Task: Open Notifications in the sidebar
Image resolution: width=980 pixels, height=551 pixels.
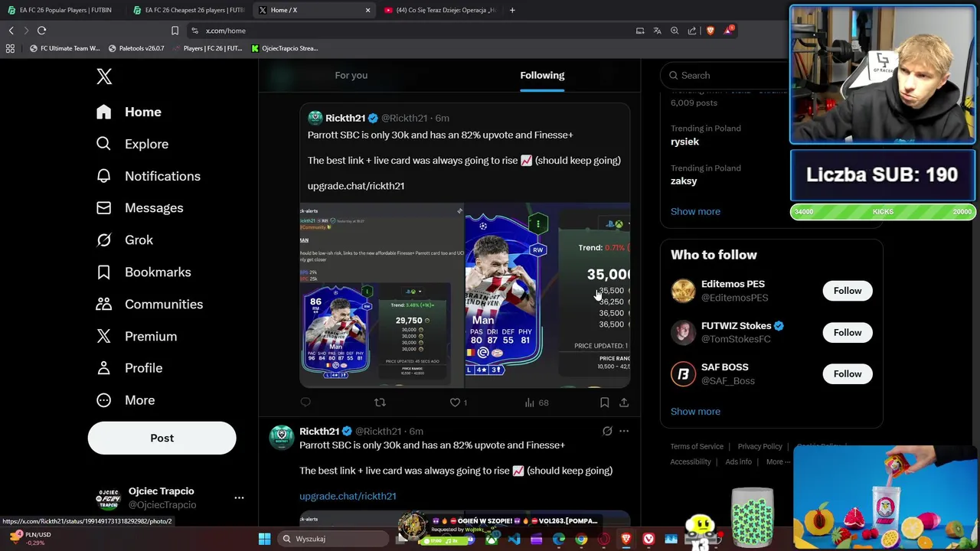Action: pyautogui.click(x=149, y=176)
